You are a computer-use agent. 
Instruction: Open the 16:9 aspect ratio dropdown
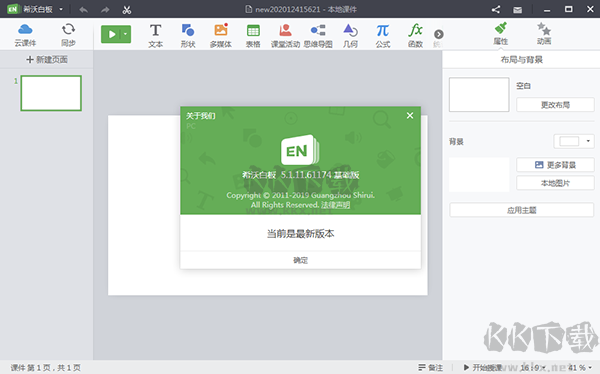pos(533,367)
